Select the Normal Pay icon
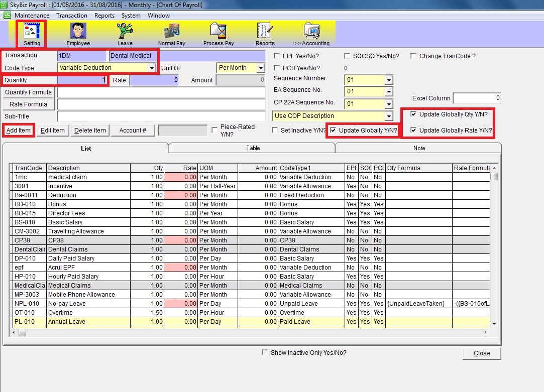544x392 pixels. pyautogui.click(x=171, y=32)
